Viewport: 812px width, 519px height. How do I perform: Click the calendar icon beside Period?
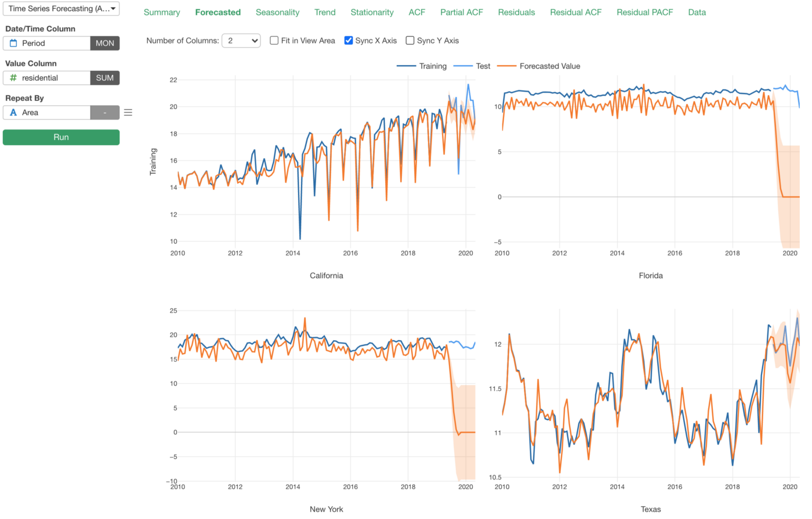13,43
